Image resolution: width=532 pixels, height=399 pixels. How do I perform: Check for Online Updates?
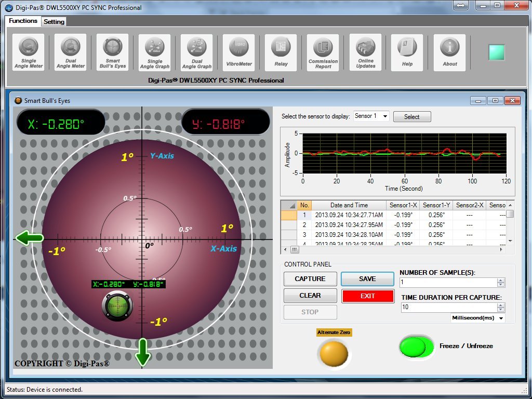pyautogui.click(x=365, y=52)
